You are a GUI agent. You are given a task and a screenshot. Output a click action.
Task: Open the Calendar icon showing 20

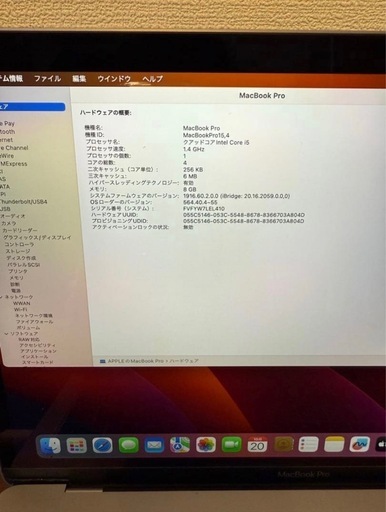(x=257, y=444)
